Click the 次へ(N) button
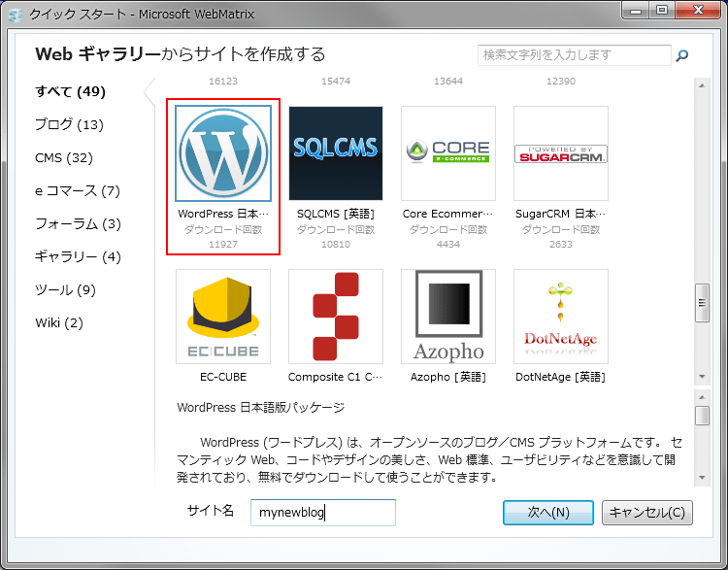 [x=548, y=513]
